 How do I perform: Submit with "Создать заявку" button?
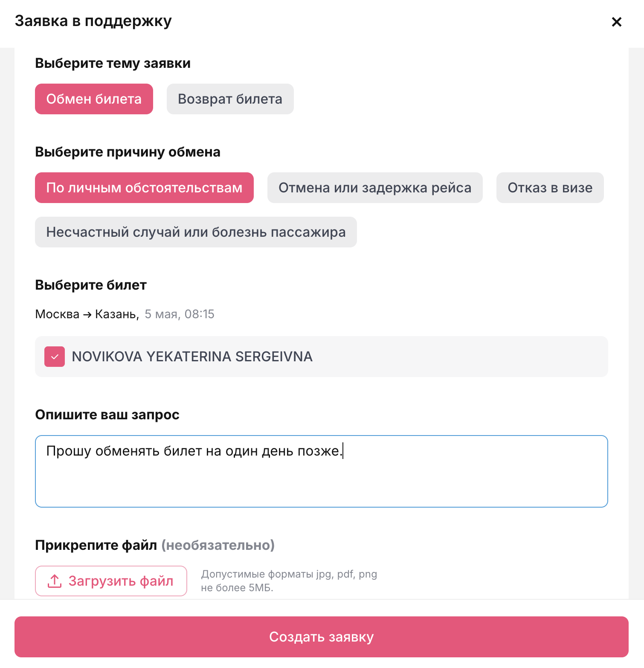pos(321,637)
